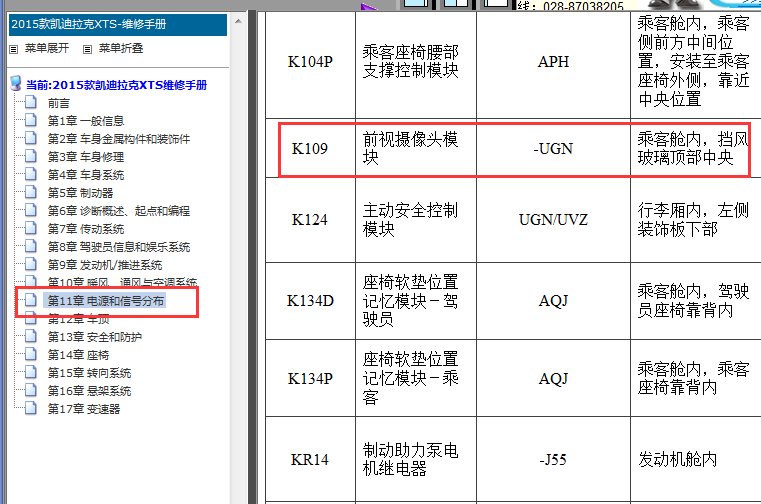Open 第10章 暖风、通风与空调系统
The width and height of the screenshot is (761, 504).
point(122,282)
